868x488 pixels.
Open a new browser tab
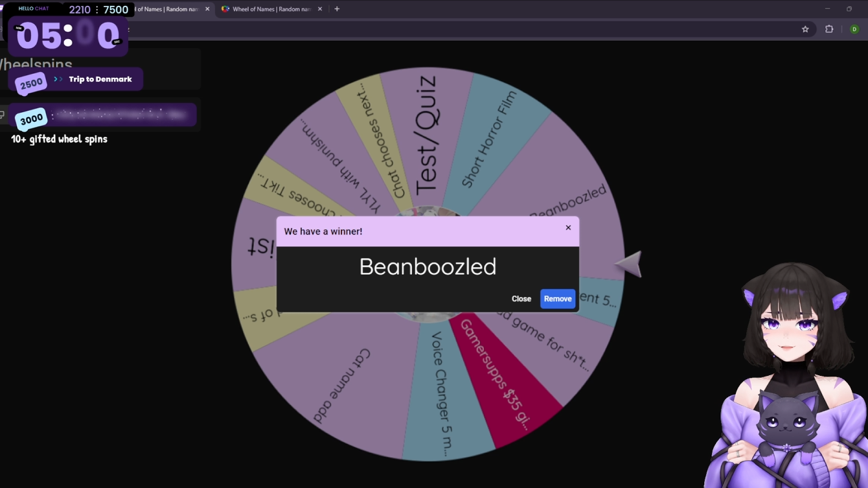tap(337, 9)
